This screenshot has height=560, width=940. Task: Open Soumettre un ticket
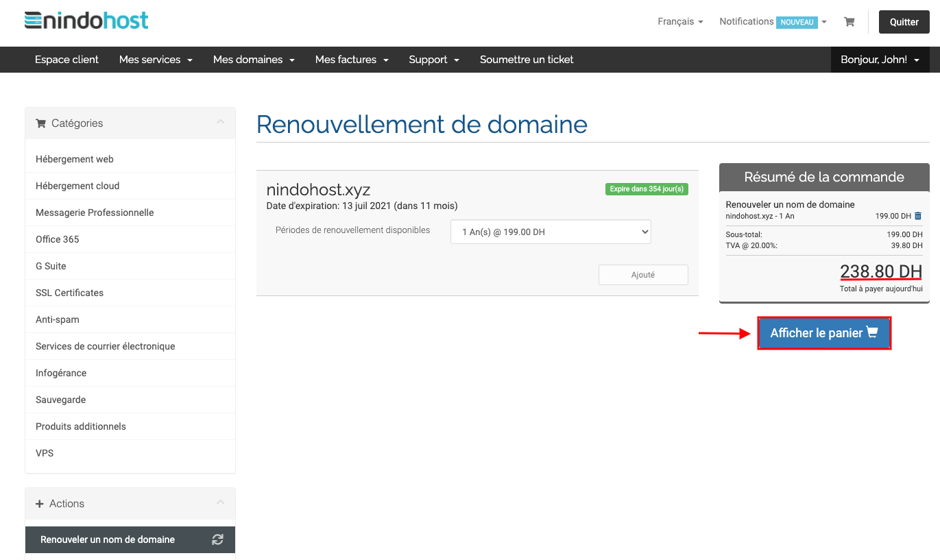(527, 60)
